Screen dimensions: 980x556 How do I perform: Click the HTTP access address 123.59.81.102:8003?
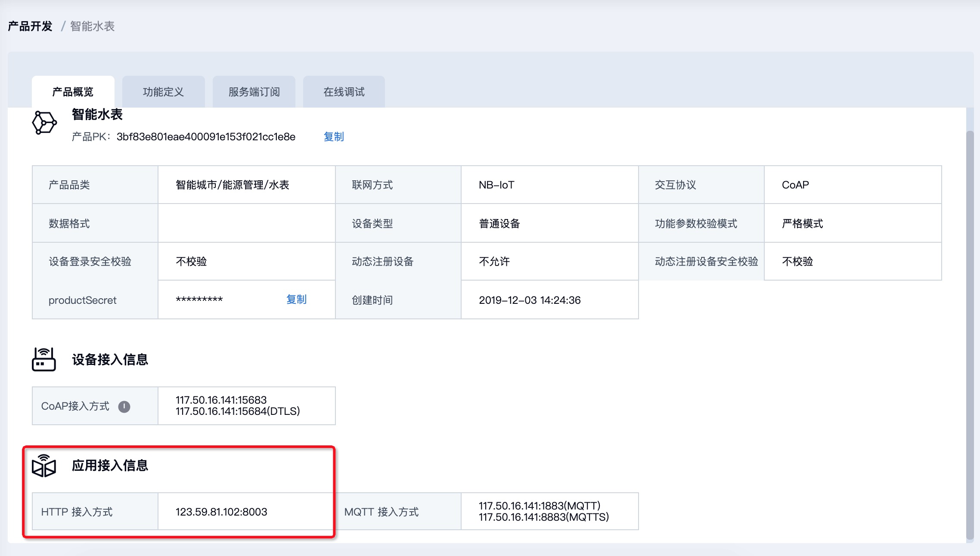tap(221, 512)
